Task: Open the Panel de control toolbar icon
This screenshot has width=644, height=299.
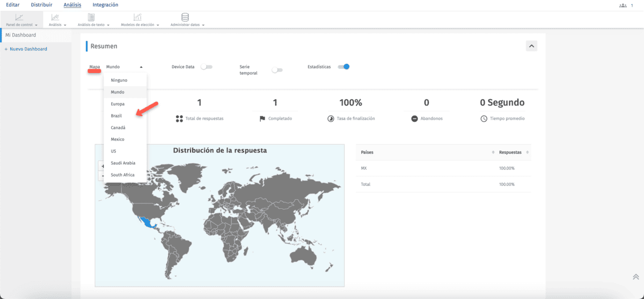Action: tap(19, 18)
